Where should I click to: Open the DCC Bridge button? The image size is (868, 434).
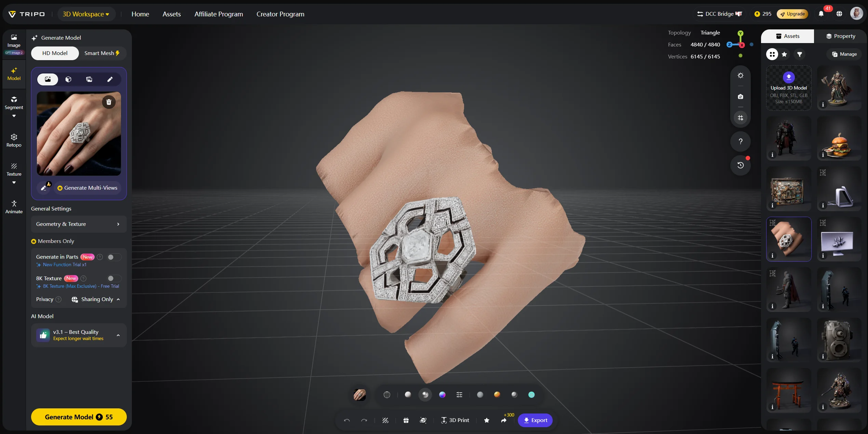tap(720, 14)
